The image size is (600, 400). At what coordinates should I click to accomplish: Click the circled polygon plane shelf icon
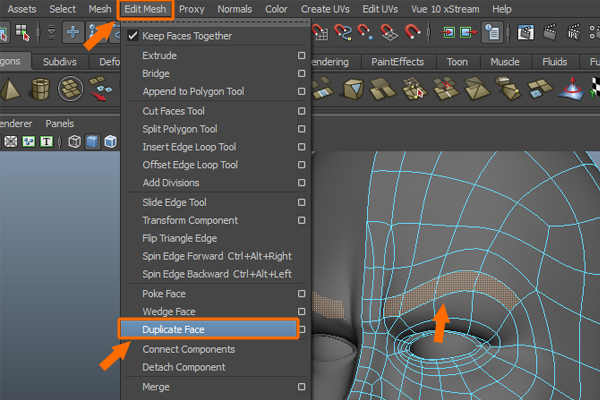click(71, 89)
